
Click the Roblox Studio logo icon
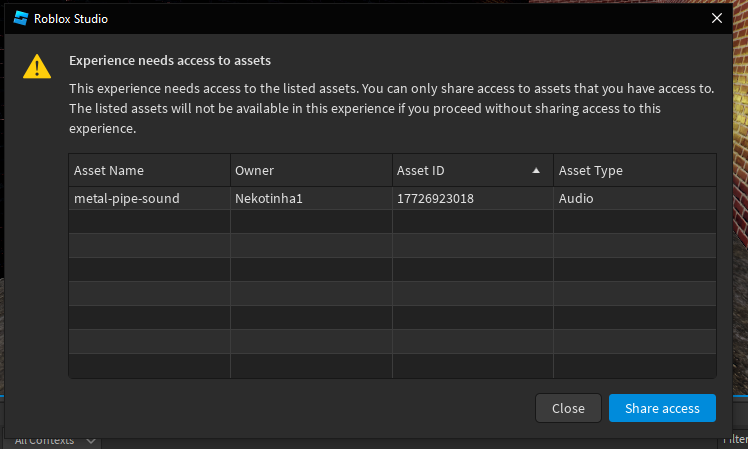click(21, 18)
